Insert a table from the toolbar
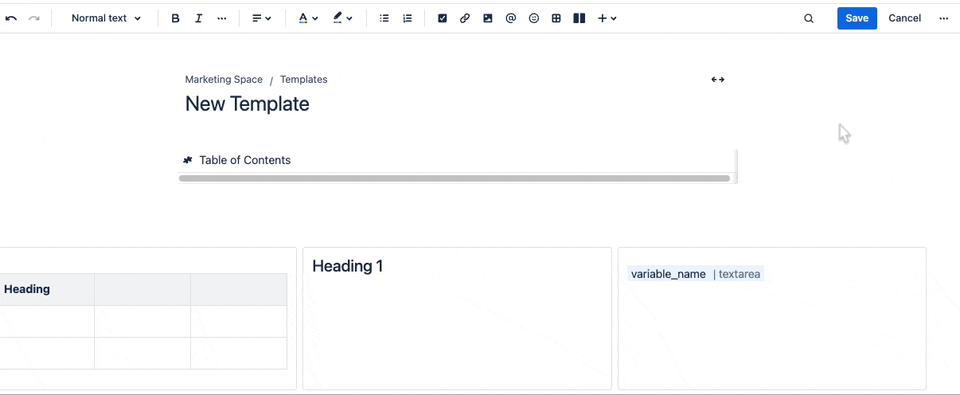Screen dimensions: 960x395 click(x=556, y=18)
